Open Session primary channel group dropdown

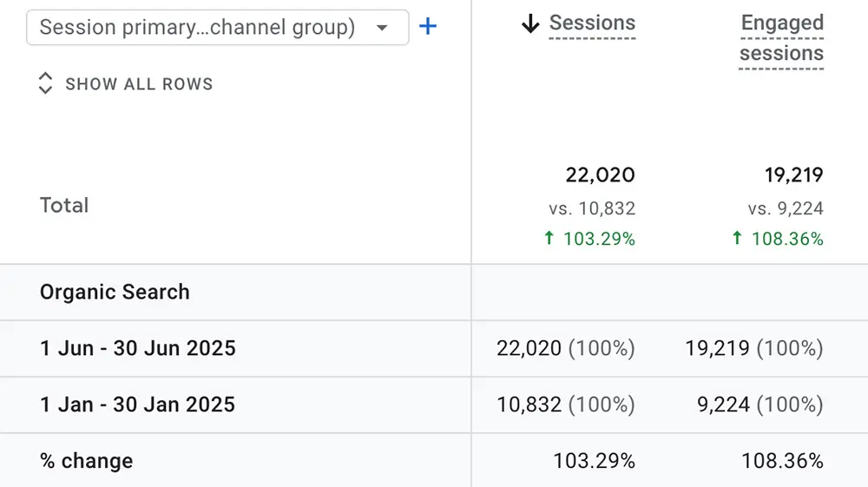click(218, 27)
